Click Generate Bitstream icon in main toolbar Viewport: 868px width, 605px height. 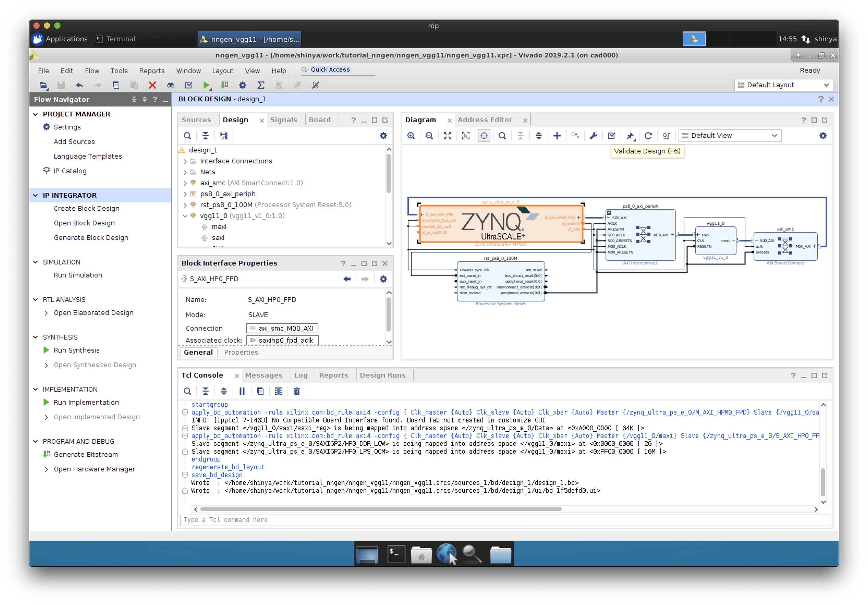pos(225,85)
